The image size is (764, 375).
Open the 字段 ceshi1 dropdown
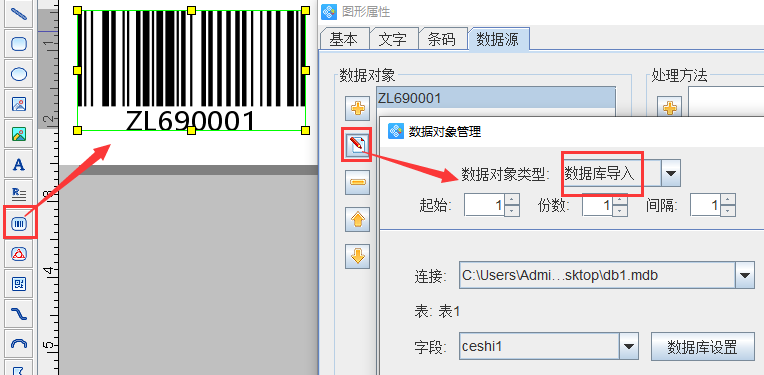[x=629, y=346]
